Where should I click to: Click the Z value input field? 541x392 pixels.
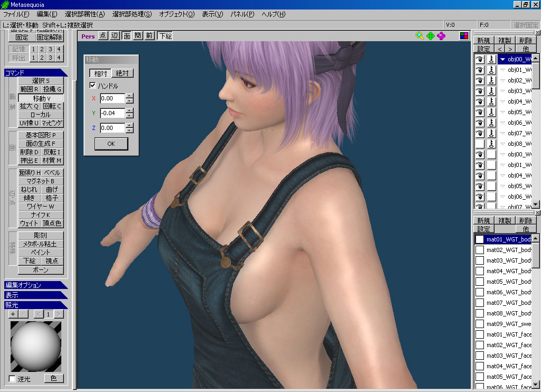(x=113, y=128)
